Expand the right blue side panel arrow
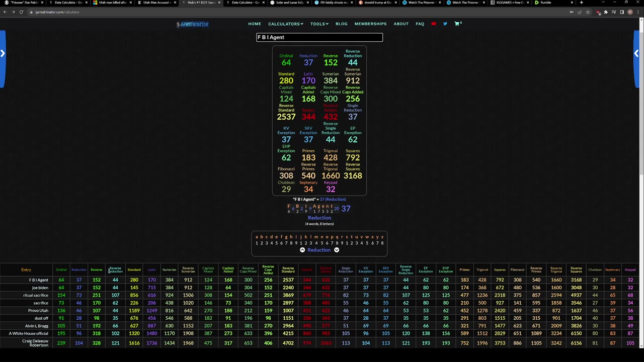Viewport: 644px width, 362px height. 636,53
